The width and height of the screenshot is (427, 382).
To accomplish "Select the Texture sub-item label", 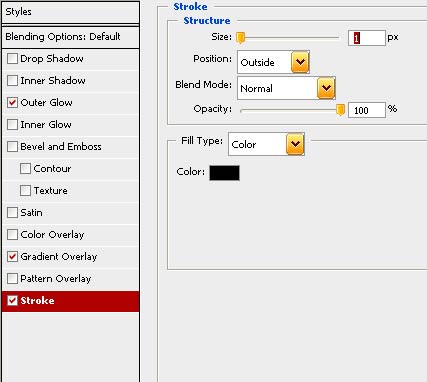I will coord(50,191).
